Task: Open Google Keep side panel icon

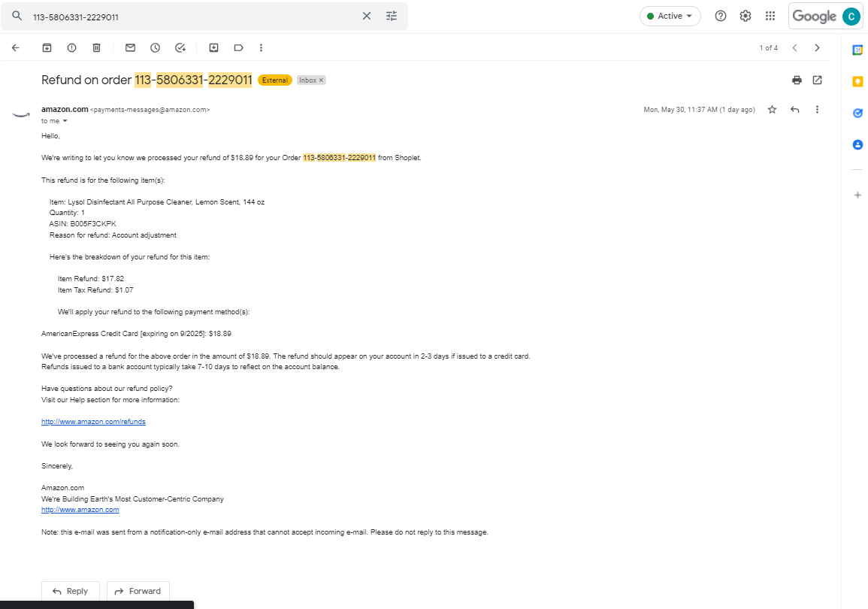Action: click(x=857, y=81)
